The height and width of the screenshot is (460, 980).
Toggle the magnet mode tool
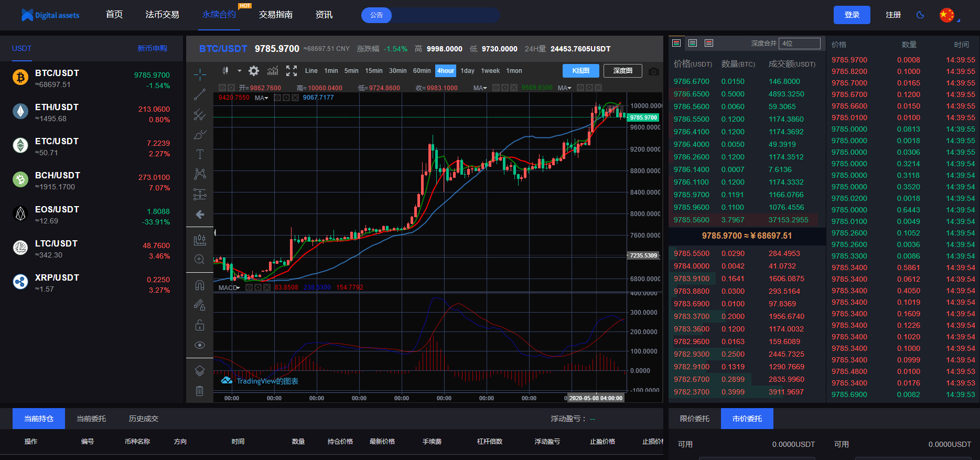200,285
